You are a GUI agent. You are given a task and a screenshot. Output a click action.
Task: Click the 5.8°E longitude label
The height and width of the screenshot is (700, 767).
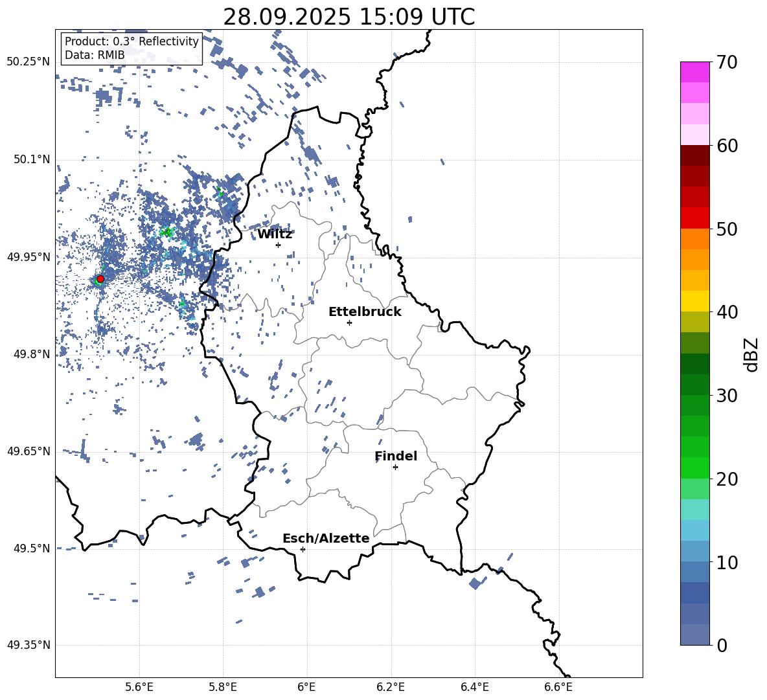pos(223,688)
